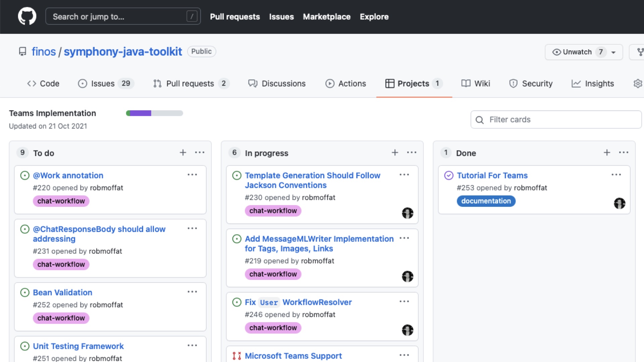The width and height of the screenshot is (644, 362).
Task: Click the slash shortcut icon in search
Action: pyautogui.click(x=192, y=16)
